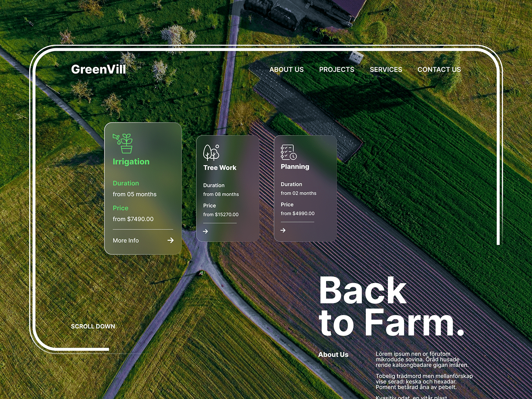
Task: Click the SCROLL DOWN indicator
Action: pos(93,326)
